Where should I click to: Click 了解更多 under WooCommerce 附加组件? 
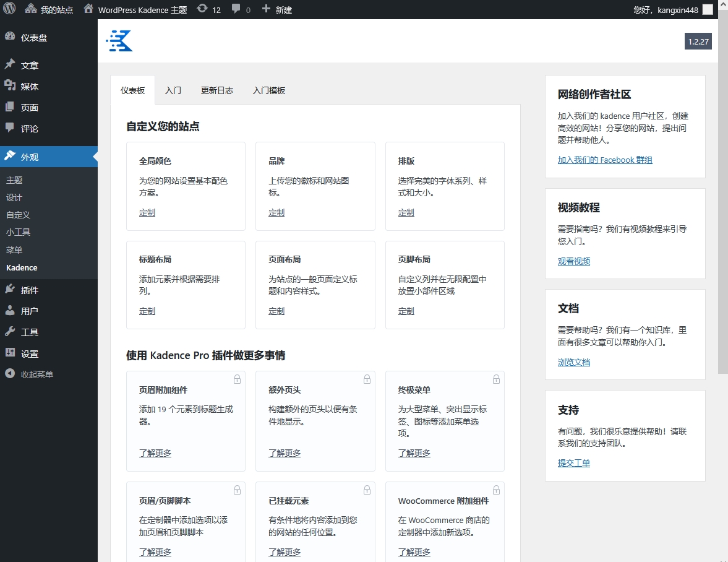[414, 552]
